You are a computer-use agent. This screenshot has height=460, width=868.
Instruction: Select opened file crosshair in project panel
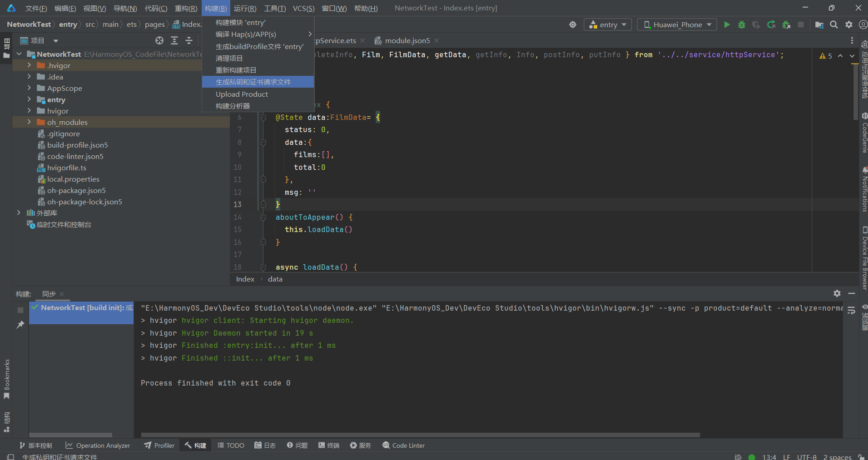coord(159,40)
